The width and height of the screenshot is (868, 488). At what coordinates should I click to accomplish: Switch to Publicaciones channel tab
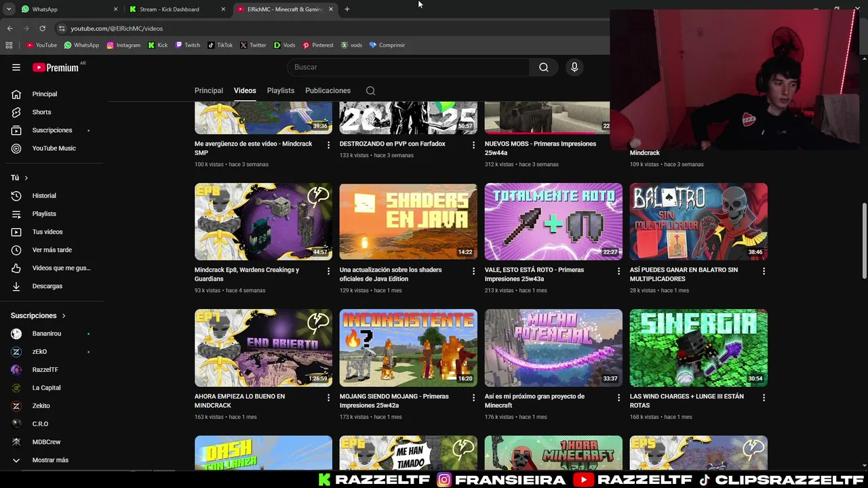click(328, 91)
